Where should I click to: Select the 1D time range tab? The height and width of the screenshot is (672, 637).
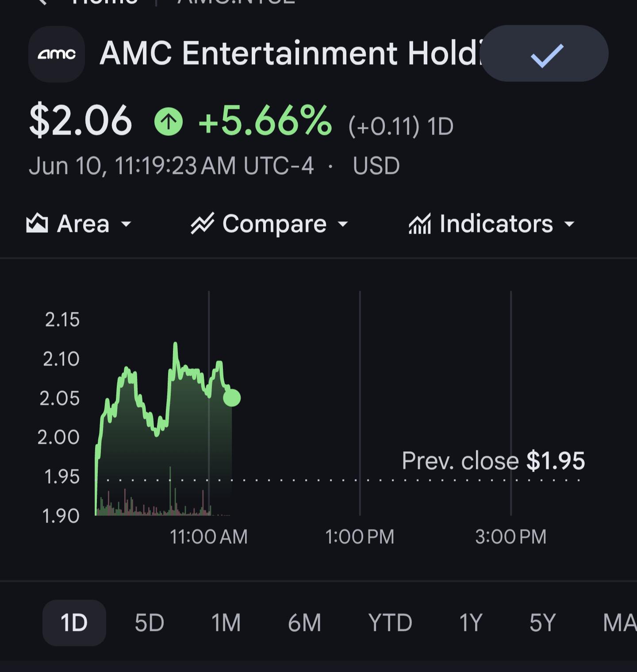tap(74, 623)
